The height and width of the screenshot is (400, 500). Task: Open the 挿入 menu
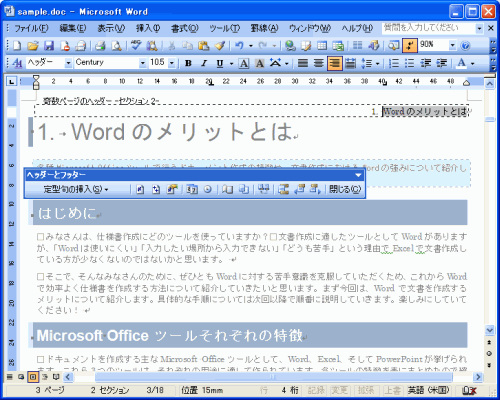[x=148, y=29]
